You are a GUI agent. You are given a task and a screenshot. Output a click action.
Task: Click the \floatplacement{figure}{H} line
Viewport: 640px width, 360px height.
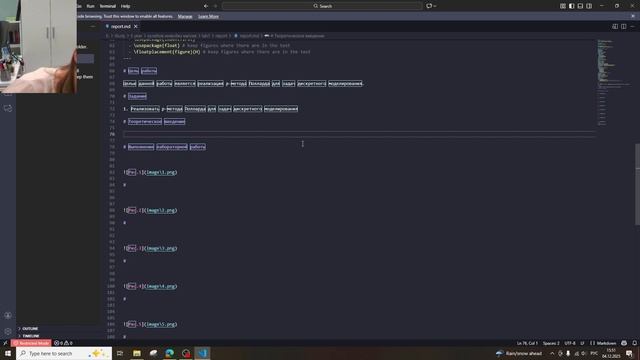point(222,52)
